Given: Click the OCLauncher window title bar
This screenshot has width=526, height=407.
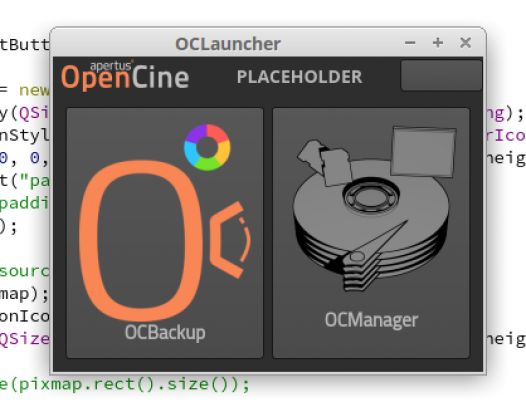Looking at the screenshot, I should (x=228, y=44).
